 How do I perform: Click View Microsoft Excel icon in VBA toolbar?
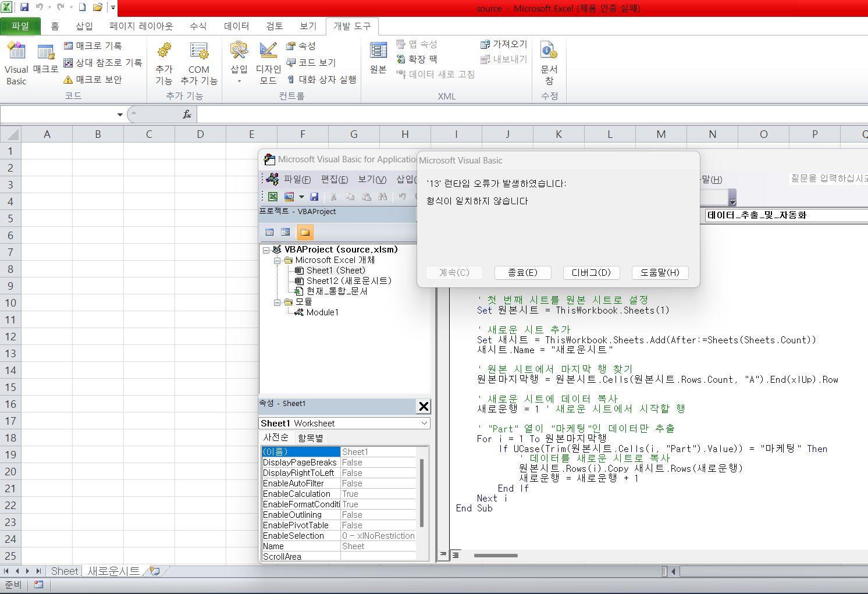pos(273,197)
